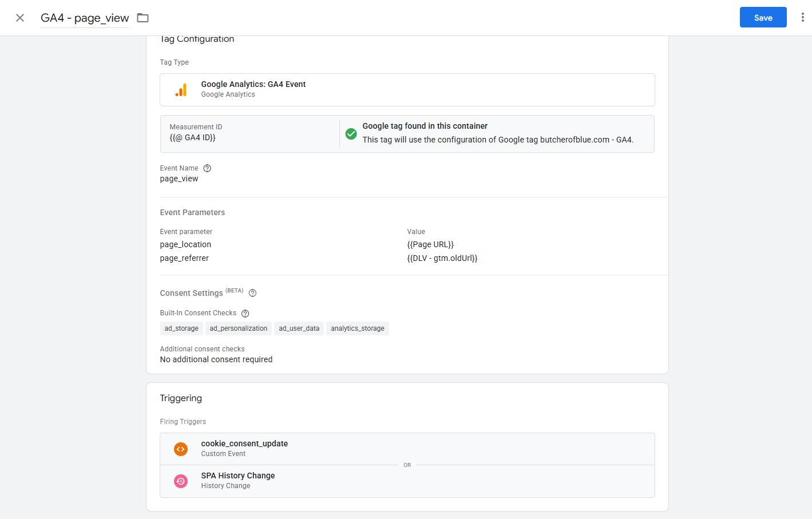Click the pink SPA History Change trigger icon
812x519 pixels.
coord(181,481)
